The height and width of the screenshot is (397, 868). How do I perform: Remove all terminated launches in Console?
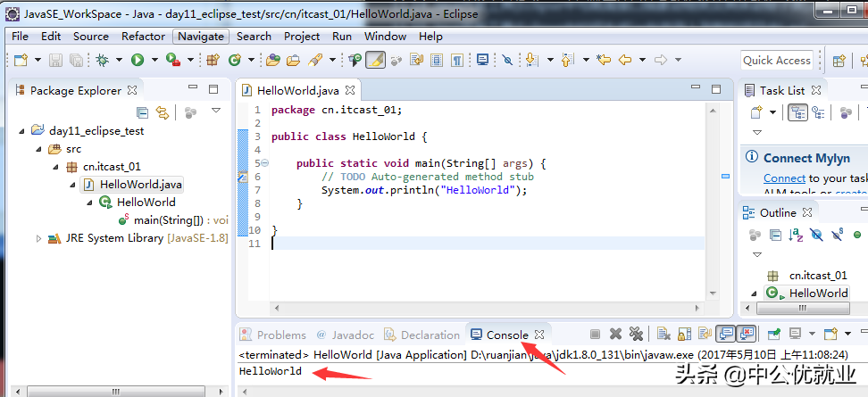(x=636, y=335)
